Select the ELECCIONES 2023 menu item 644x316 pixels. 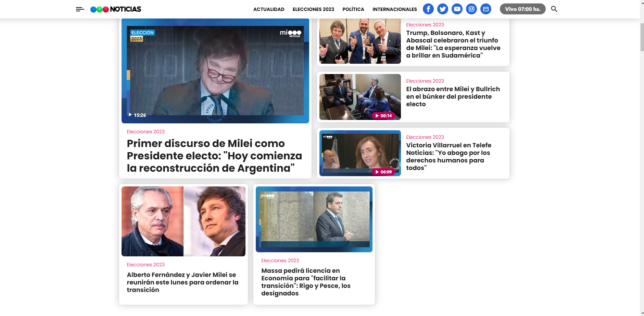(x=313, y=9)
